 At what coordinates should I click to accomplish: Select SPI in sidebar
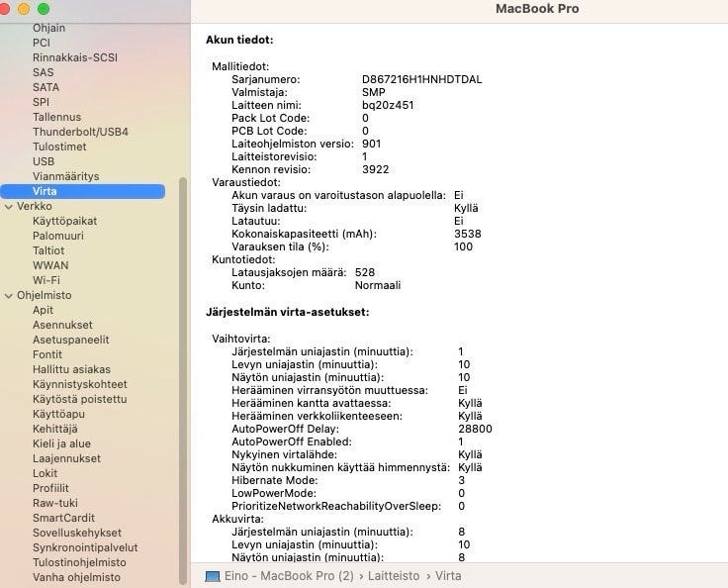click(41, 102)
